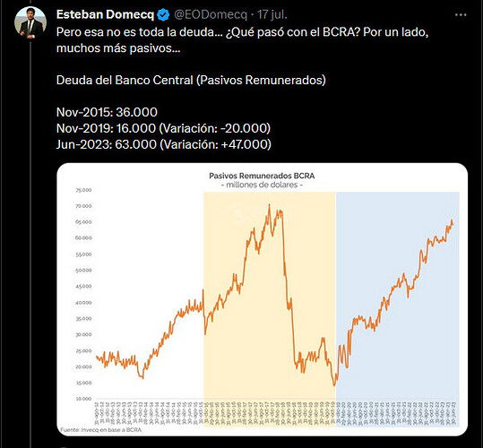The width and height of the screenshot is (483, 448).
Task: Click the Nov-2019: 16.000 variation line
Action: [x=163, y=128]
